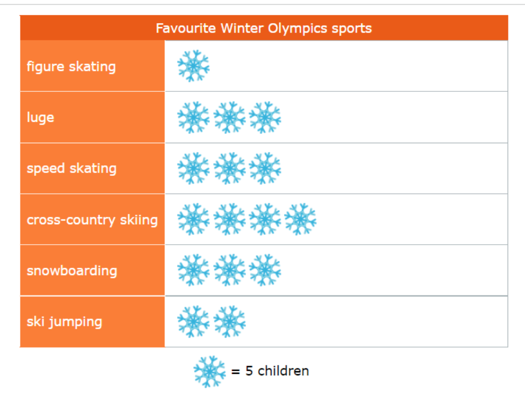The width and height of the screenshot is (525, 420).
Task: Select the middle snowflake in speed skating row
Action: (229, 169)
